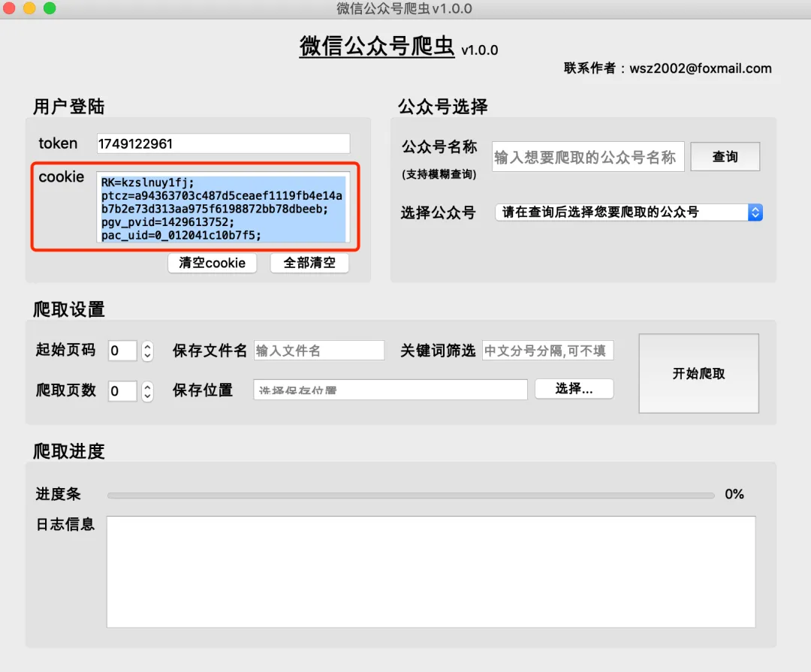Click the 微信公众号爬虫 title heading
811x672 pixels.
coord(376,47)
